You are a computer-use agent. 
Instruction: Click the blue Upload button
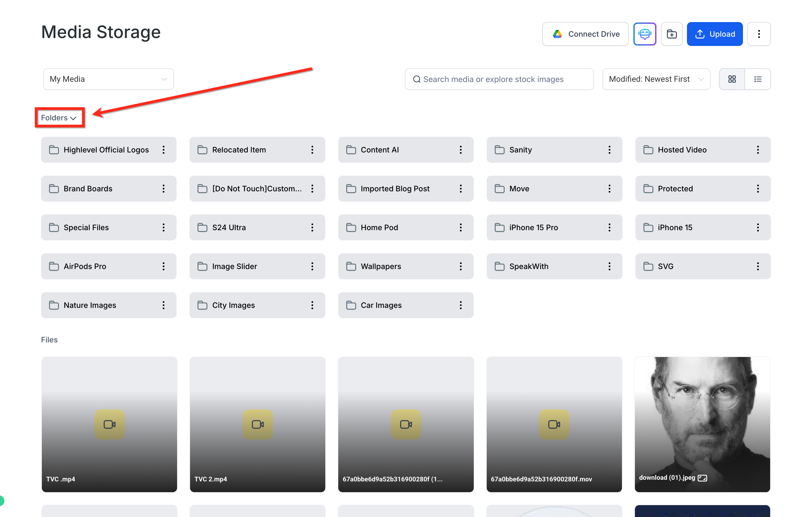tap(715, 34)
